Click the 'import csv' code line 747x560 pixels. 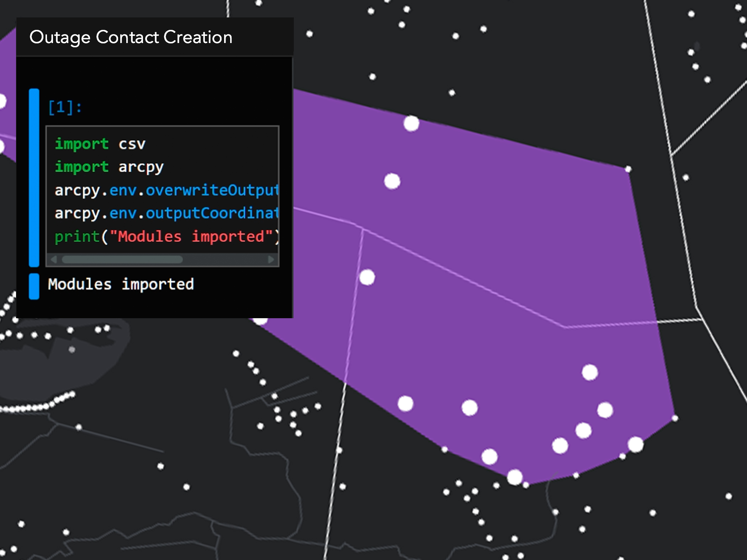100,144
